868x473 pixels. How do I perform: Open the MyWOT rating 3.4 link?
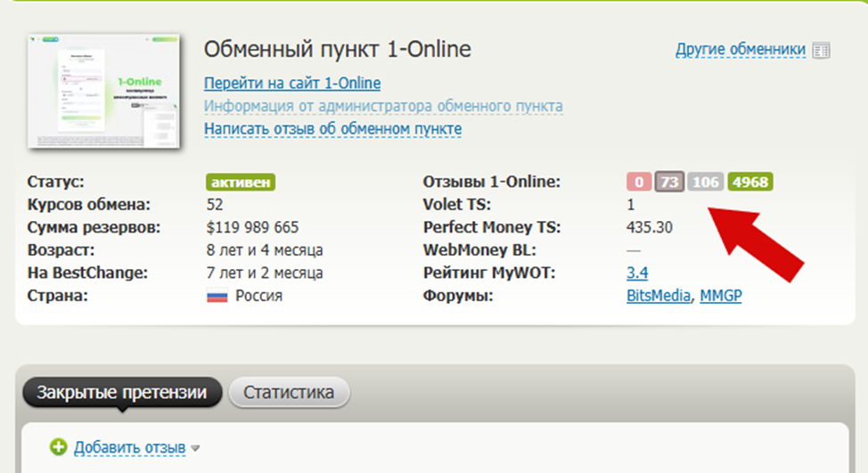pyautogui.click(x=637, y=273)
